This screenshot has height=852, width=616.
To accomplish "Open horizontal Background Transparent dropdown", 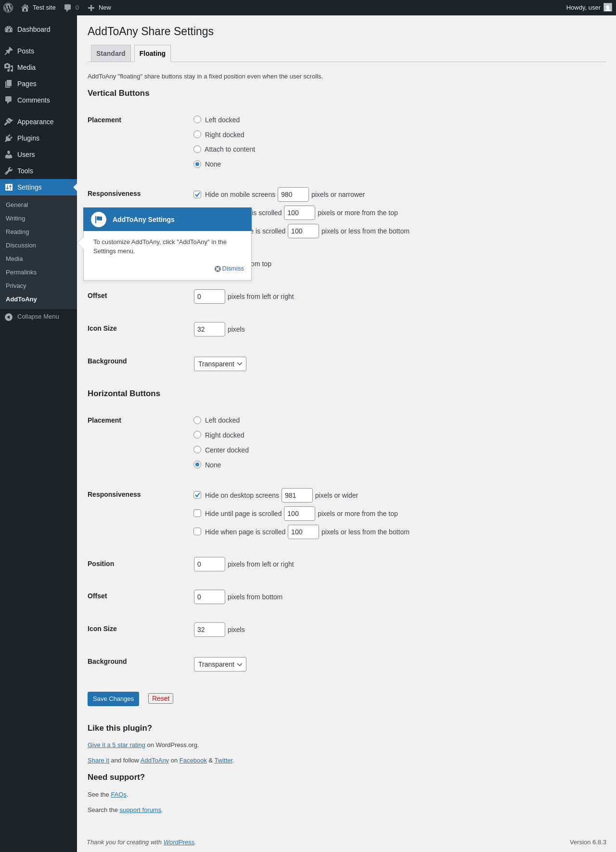I will coord(220,664).
